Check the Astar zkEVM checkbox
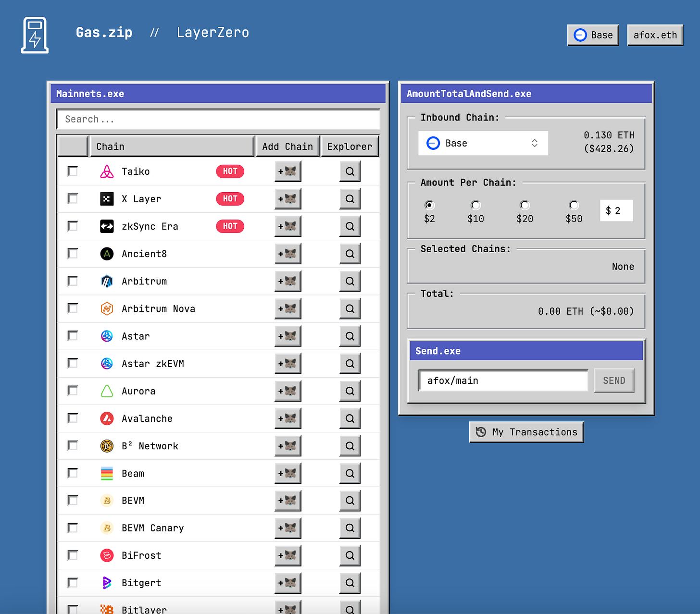700x614 pixels. (x=73, y=363)
